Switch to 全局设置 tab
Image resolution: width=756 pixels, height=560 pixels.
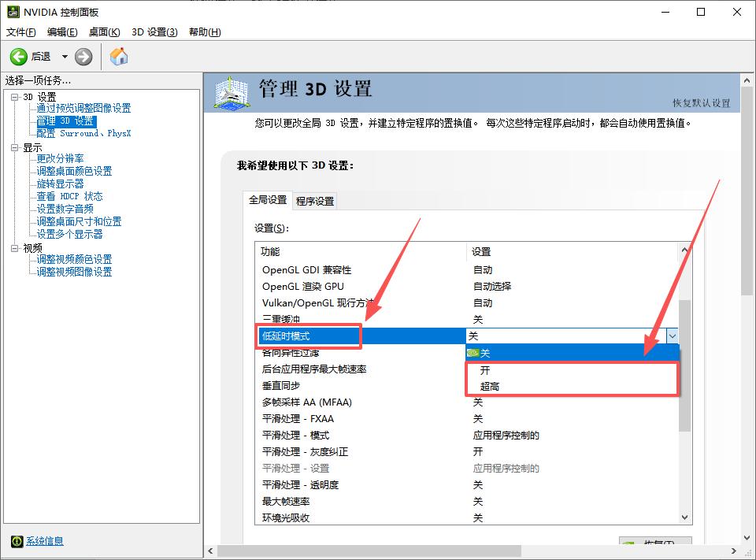tap(268, 200)
